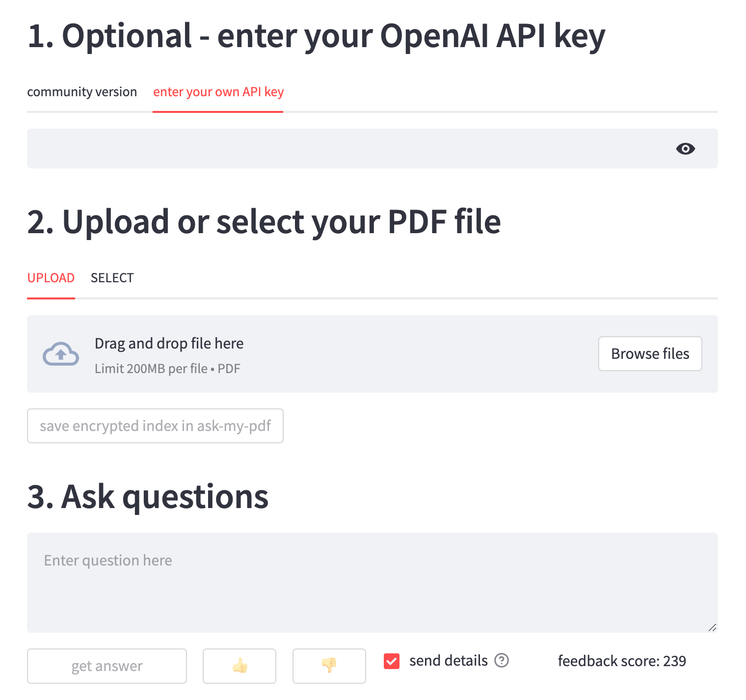Image resolution: width=746 pixels, height=700 pixels.
Task: Give thumbs up feedback
Action: click(x=239, y=666)
